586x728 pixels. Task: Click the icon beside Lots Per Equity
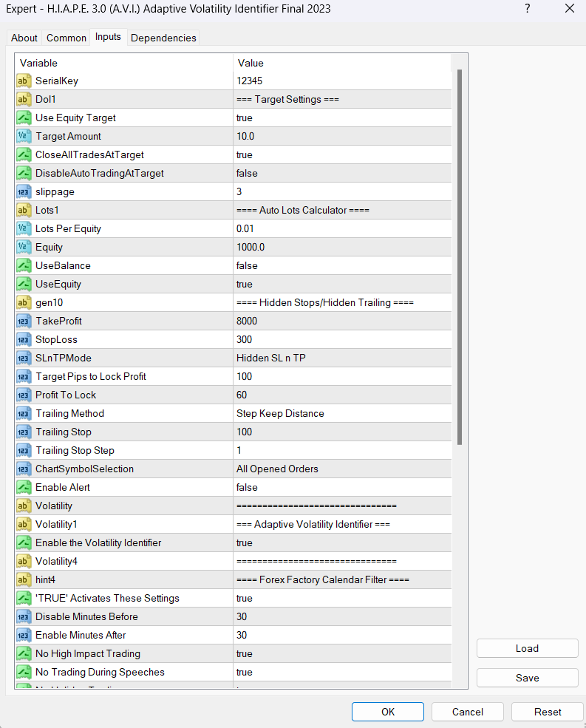(24, 229)
